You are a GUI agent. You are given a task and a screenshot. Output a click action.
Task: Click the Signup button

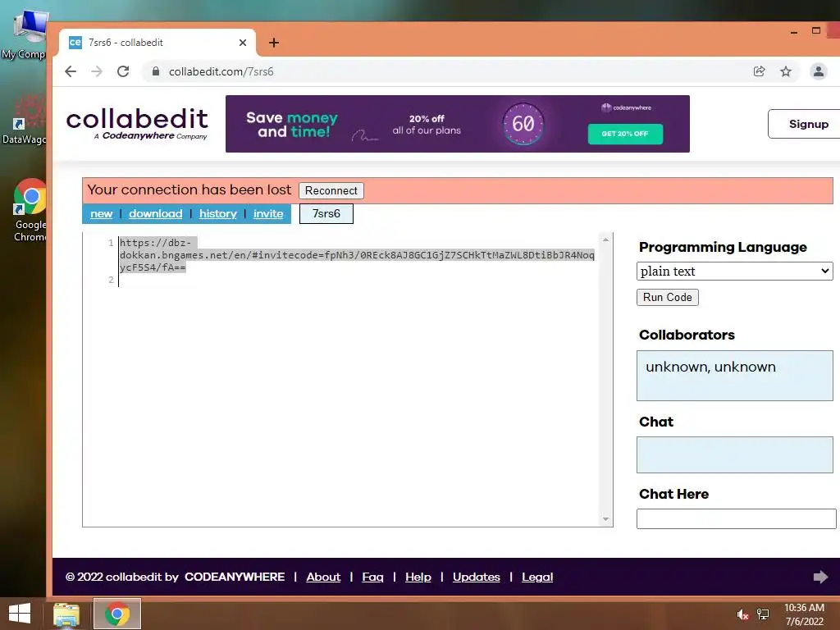coord(808,124)
